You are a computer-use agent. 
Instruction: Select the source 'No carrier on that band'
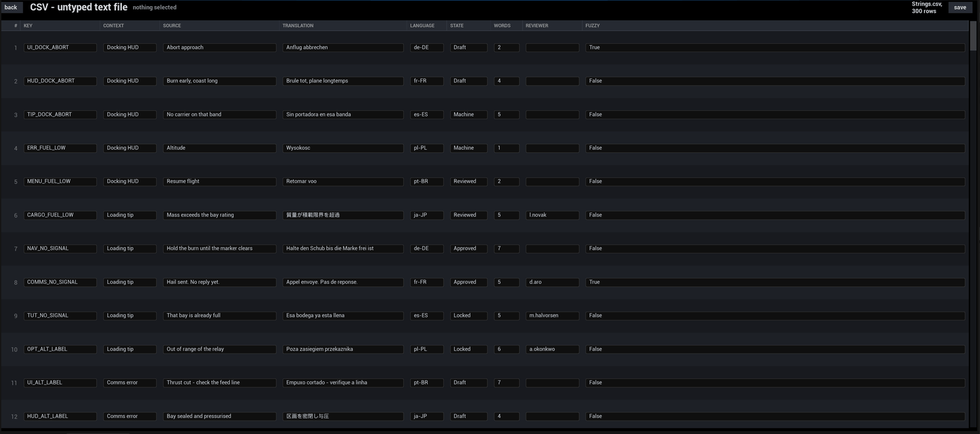(220, 115)
